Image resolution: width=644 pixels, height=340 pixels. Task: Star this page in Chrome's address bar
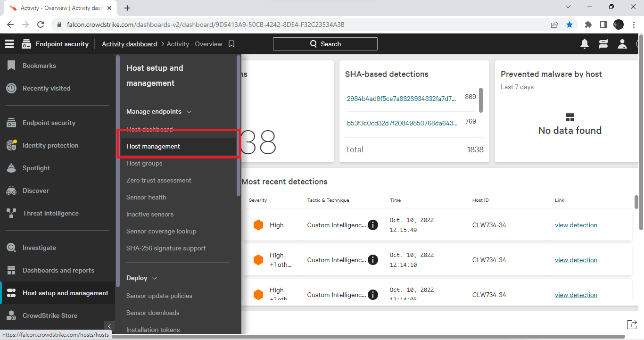click(x=570, y=25)
